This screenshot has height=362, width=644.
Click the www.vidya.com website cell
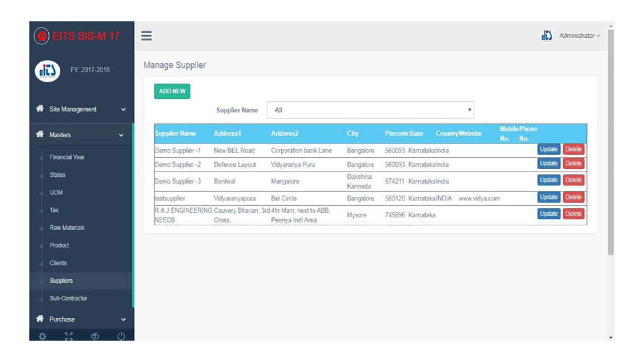pyautogui.click(x=479, y=199)
